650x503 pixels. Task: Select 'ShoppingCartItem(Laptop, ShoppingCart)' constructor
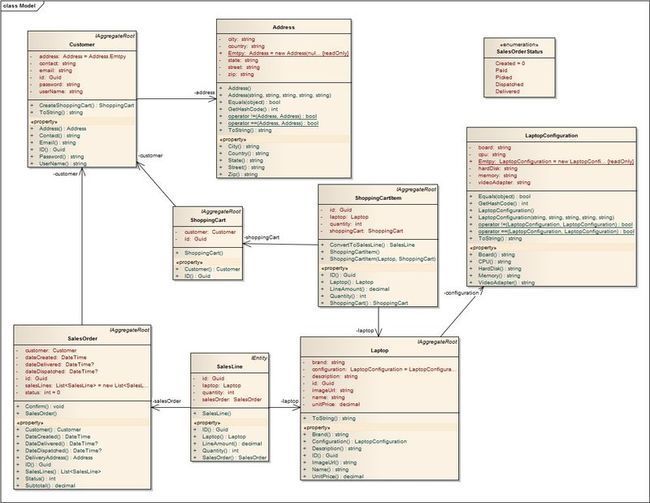pyautogui.click(x=383, y=259)
